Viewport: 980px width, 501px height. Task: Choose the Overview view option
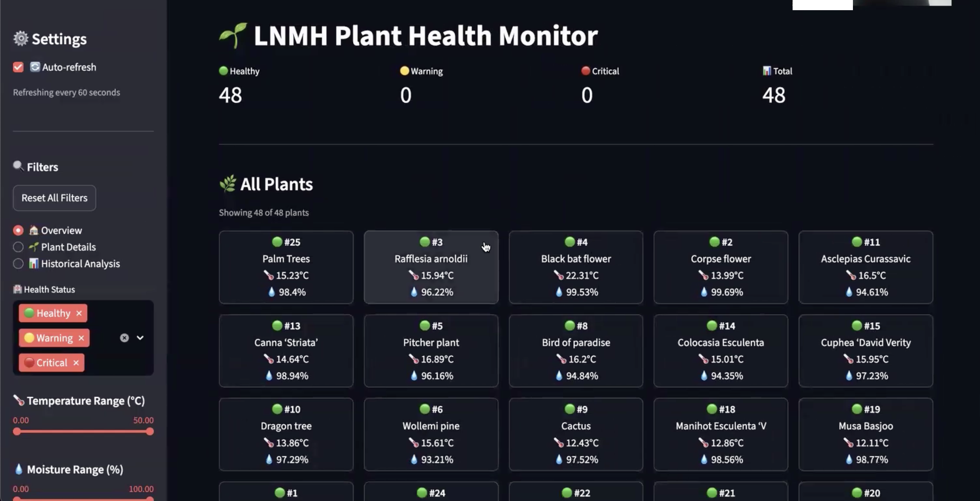18,230
